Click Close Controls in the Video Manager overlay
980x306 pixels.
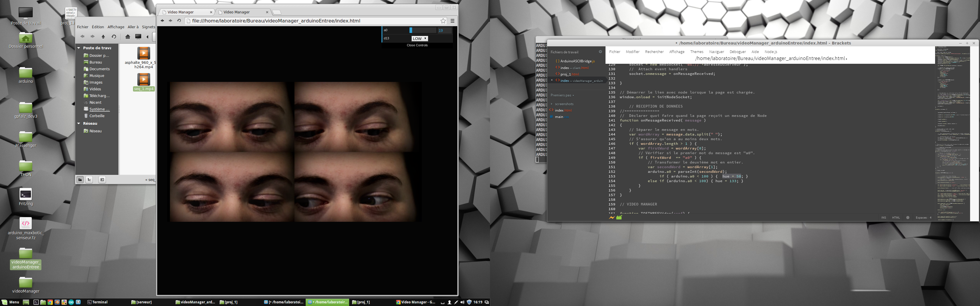(x=417, y=45)
